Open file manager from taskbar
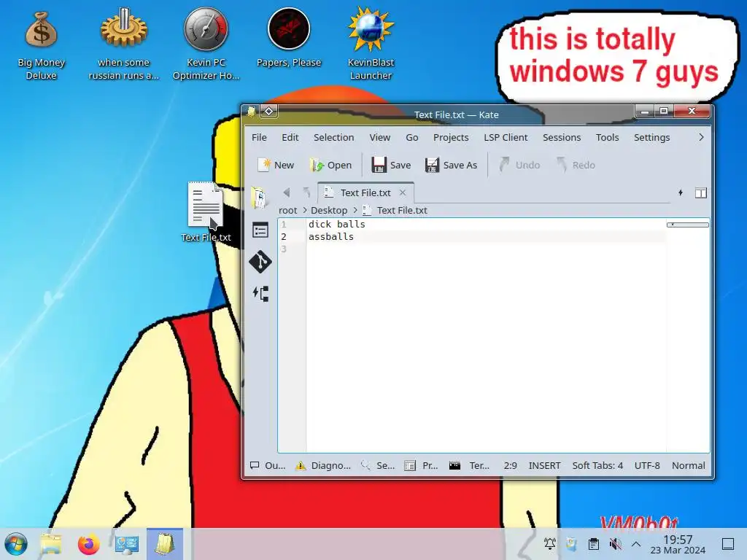This screenshot has width=747, height=560. click(x=51, y=544)
